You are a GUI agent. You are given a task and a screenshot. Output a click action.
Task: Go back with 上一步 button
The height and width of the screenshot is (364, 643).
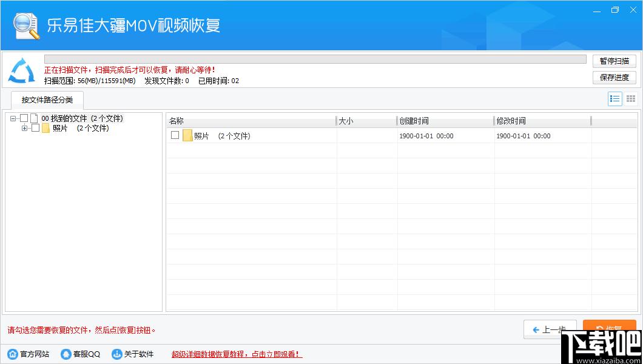[x=550, y=329]
